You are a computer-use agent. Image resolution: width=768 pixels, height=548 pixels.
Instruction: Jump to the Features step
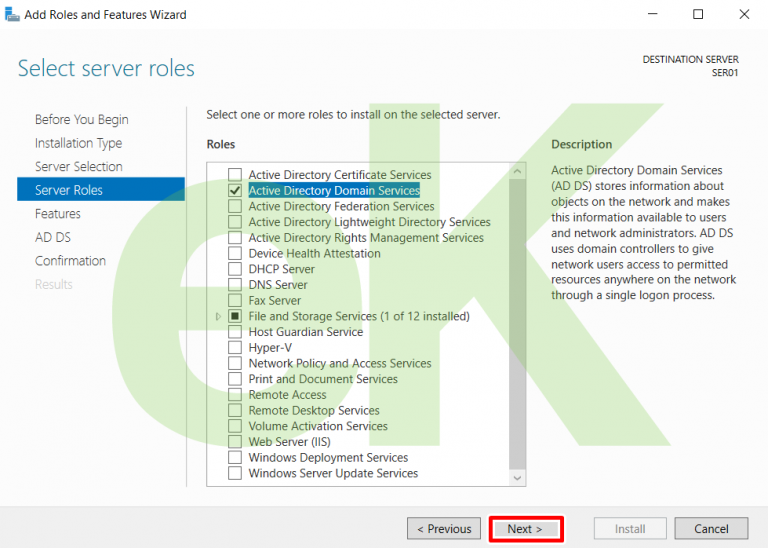pyautogui.click(x=58, y=214)
